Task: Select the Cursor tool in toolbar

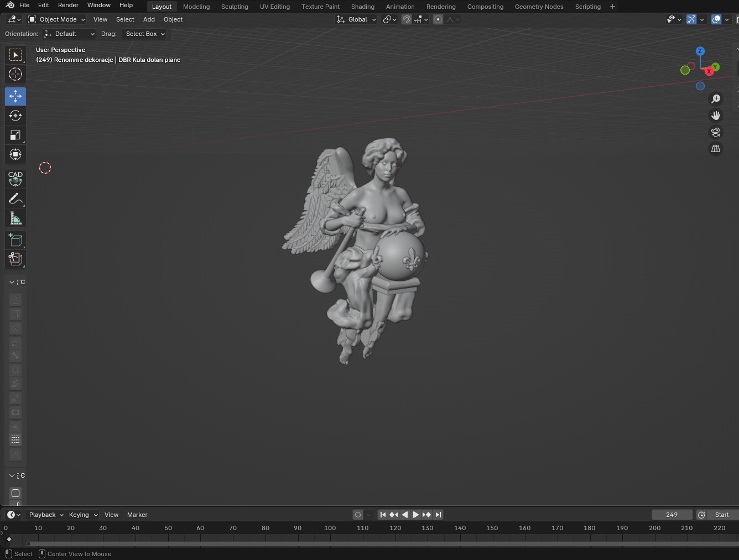Action: click(x=15, y=74)
